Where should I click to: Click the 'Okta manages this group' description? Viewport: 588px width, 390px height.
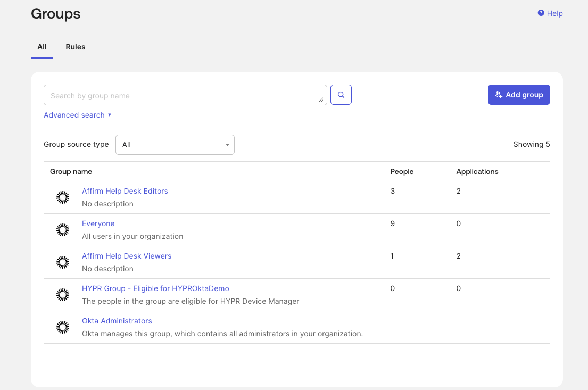point(222,334)
